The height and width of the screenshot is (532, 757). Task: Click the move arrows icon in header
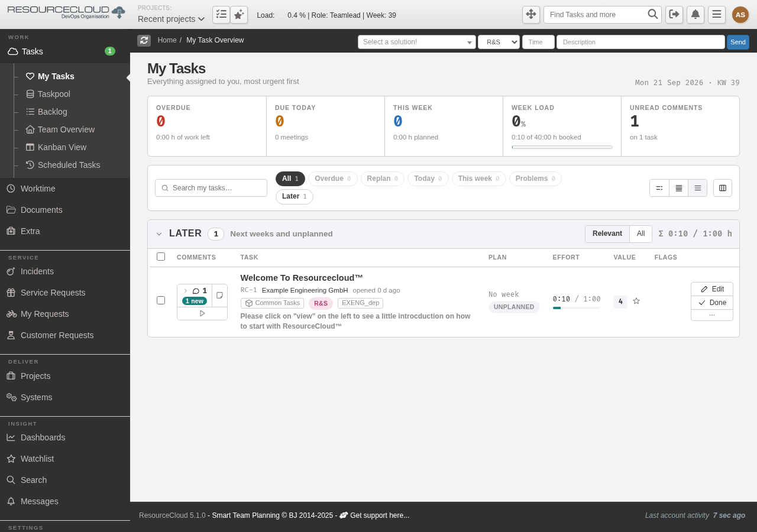[531, 15]
